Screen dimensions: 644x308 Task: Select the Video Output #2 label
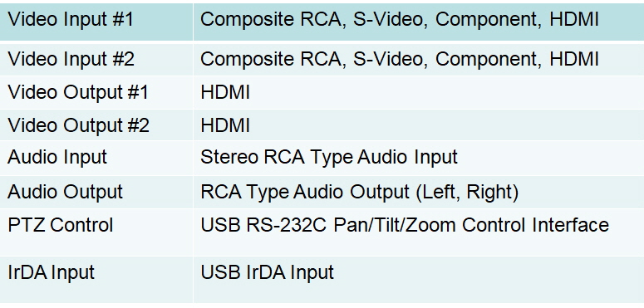(78, 125)
